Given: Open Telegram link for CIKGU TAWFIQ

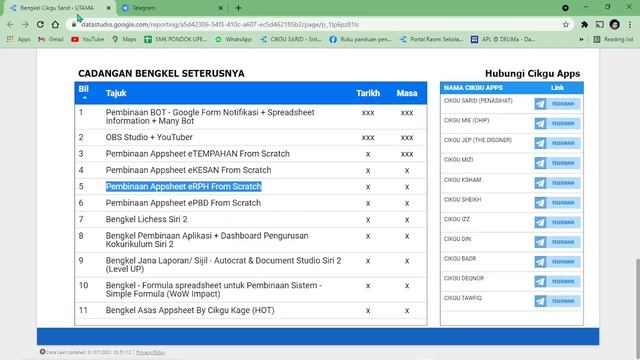Looking at the screenshot, I should [557, 301].
